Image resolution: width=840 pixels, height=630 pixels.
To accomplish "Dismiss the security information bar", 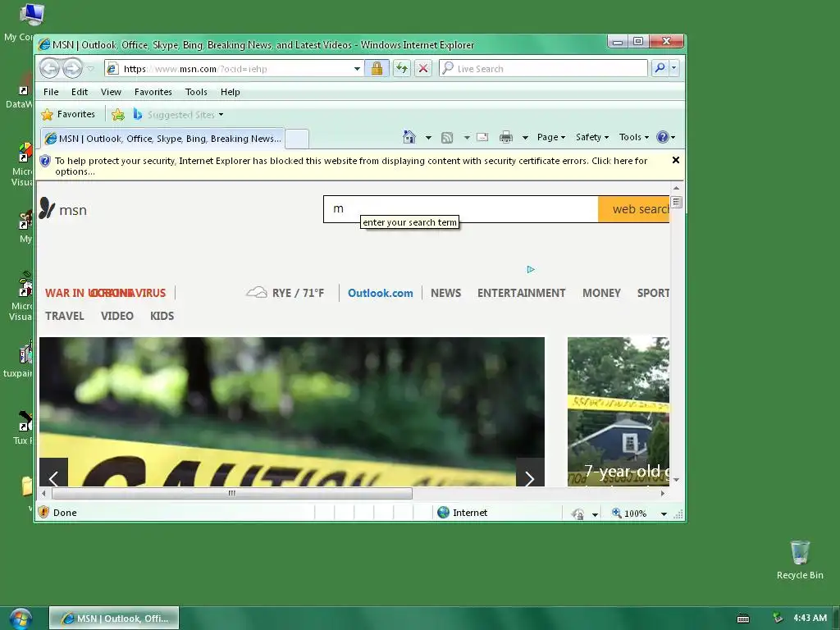I will [676, 160].
